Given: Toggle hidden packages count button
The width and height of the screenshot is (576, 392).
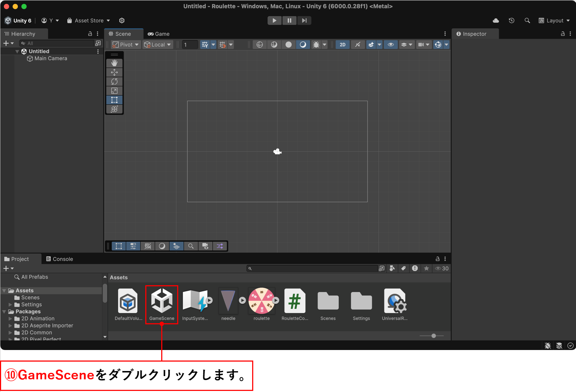Looking at the screenshot, I should [442, 268].
